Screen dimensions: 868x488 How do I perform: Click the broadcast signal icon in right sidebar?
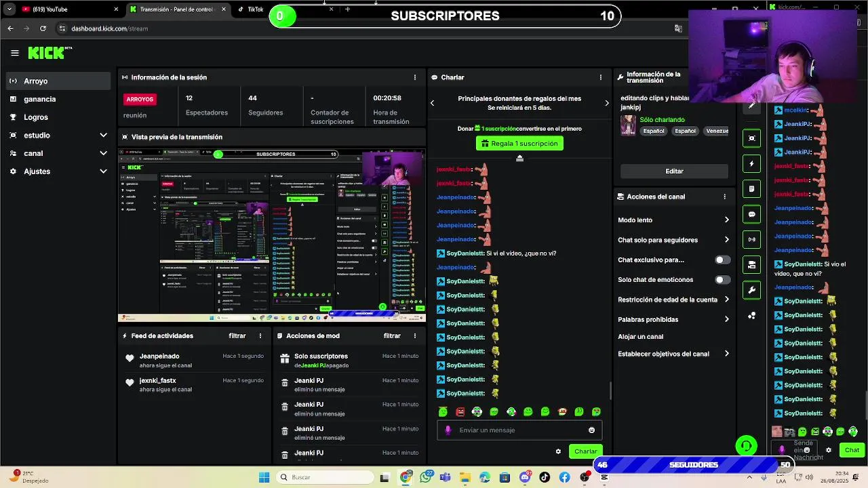[751, 239]
